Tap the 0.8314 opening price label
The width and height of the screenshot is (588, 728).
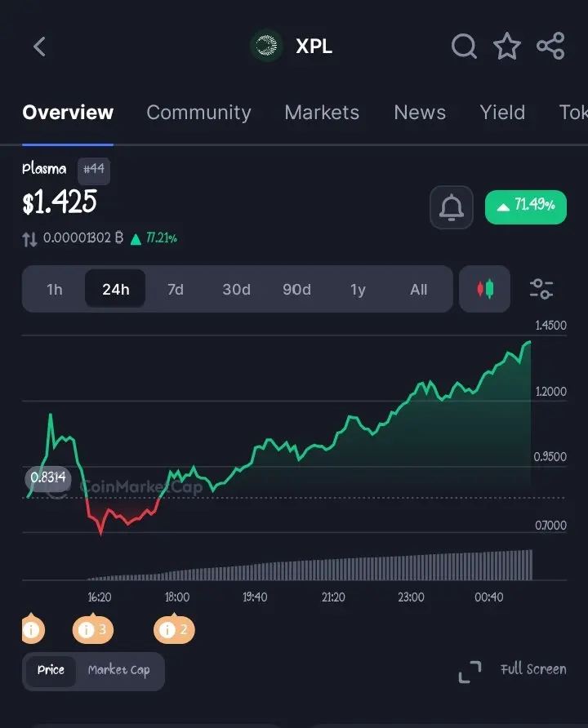click(48, 478)
